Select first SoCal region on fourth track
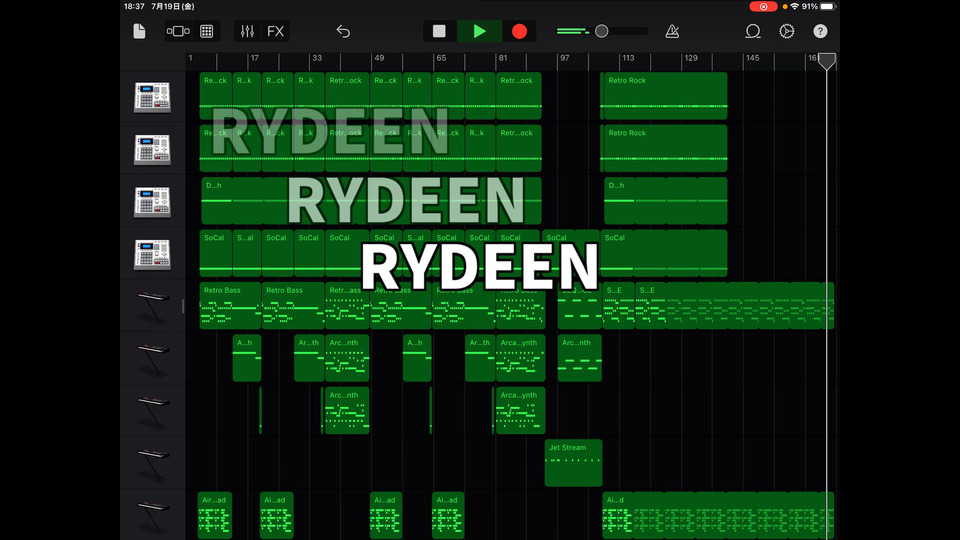 point(216,253)
